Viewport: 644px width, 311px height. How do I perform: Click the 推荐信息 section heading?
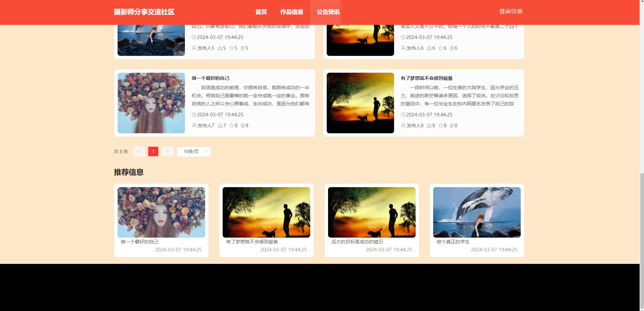click(129, 172)
